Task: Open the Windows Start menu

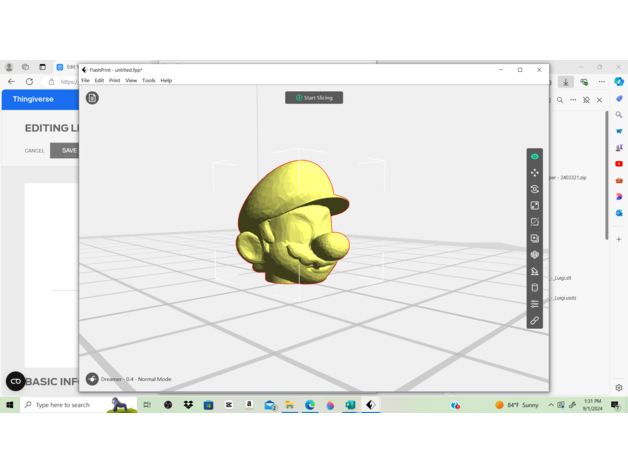Action: click(x=10, y=405)
